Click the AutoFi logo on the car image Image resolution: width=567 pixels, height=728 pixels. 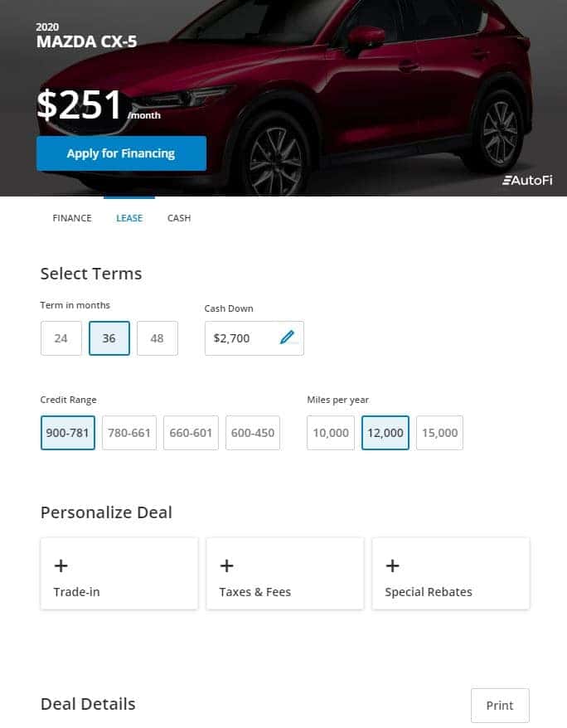527,180
